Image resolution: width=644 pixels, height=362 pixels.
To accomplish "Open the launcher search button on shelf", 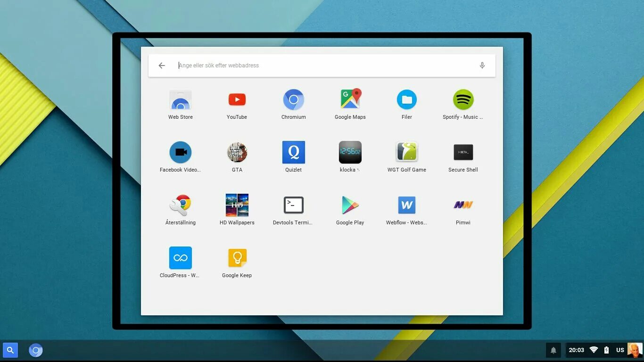I will pyautogui.click(x=10, y=350).
